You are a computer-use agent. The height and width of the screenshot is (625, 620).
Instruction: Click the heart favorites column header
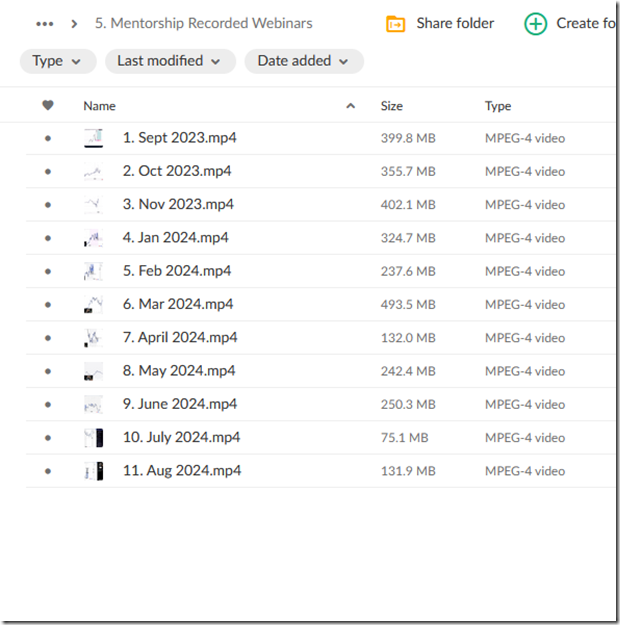coord(47,106)
